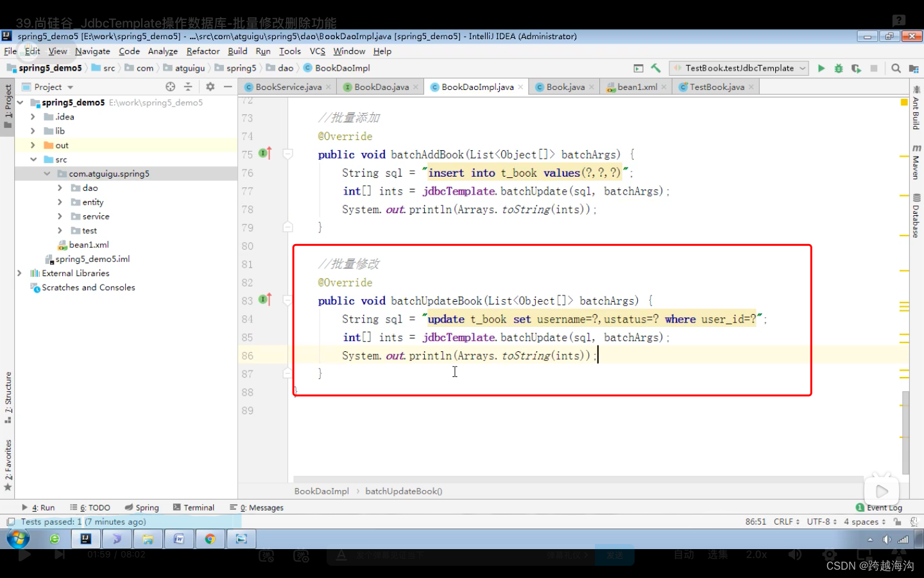Screen dimensions: 924x578
Task: Close the Book.java tab
Action: point(591,87)
